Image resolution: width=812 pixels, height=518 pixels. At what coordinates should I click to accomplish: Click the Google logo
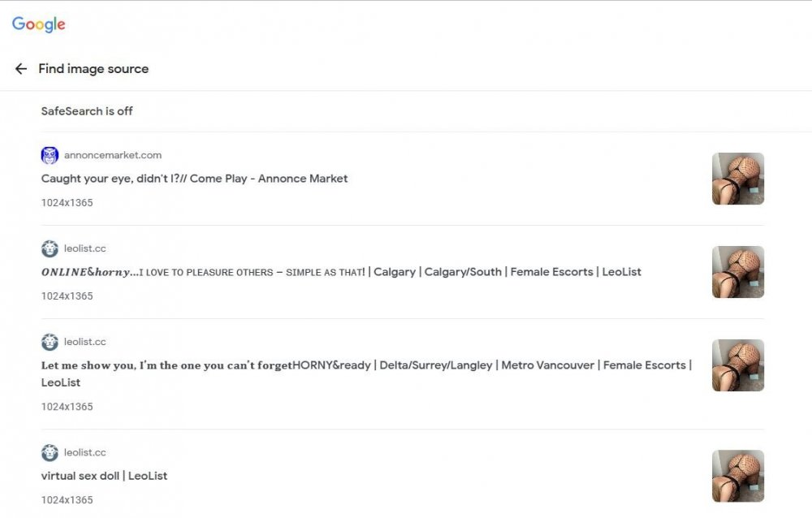(x=39, y=24)
